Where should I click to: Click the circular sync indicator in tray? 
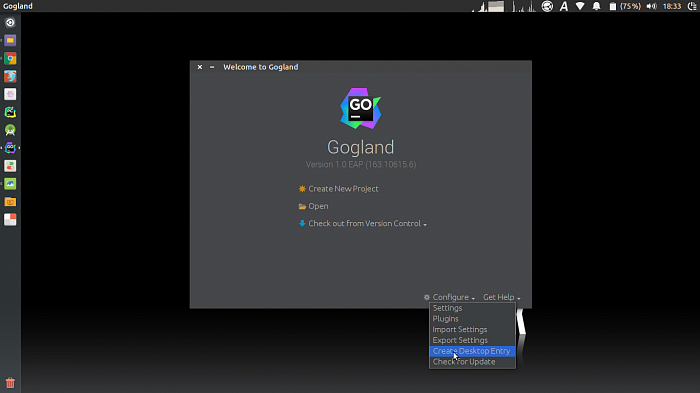(x=547, y=6)
